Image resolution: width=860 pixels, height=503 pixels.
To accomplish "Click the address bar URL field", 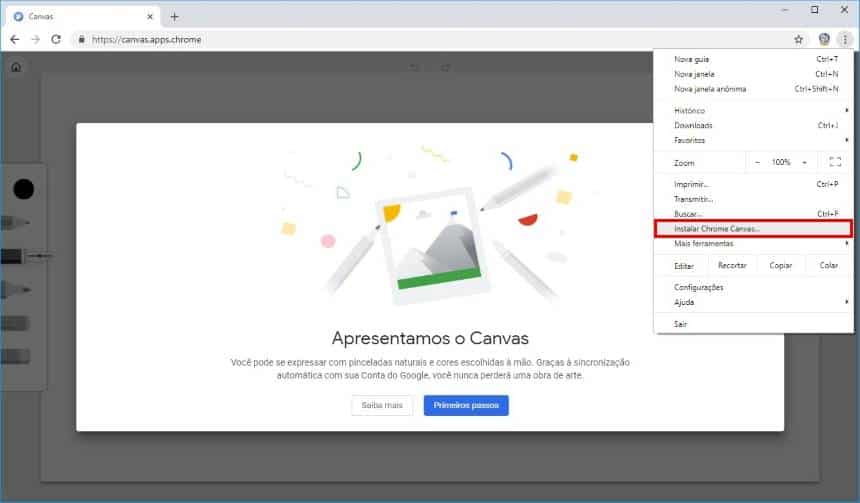I will coord(433,39).
